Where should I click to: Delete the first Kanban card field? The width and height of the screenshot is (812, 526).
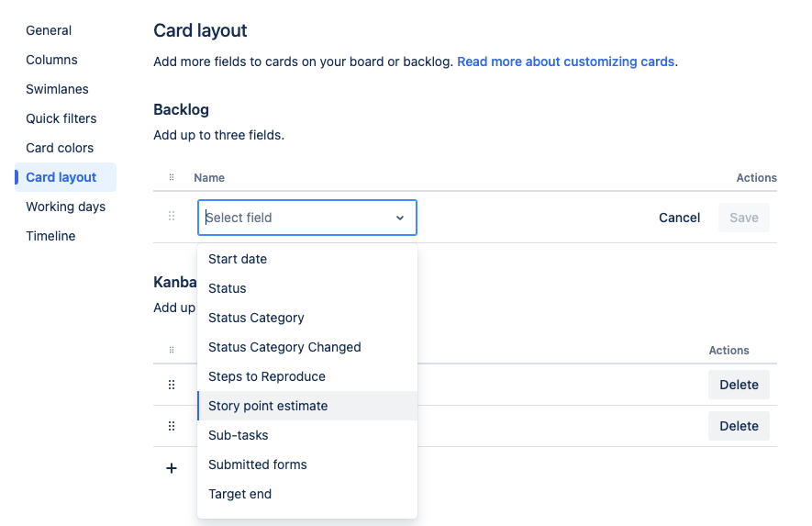pyautogui.click(x=739, y=385)
